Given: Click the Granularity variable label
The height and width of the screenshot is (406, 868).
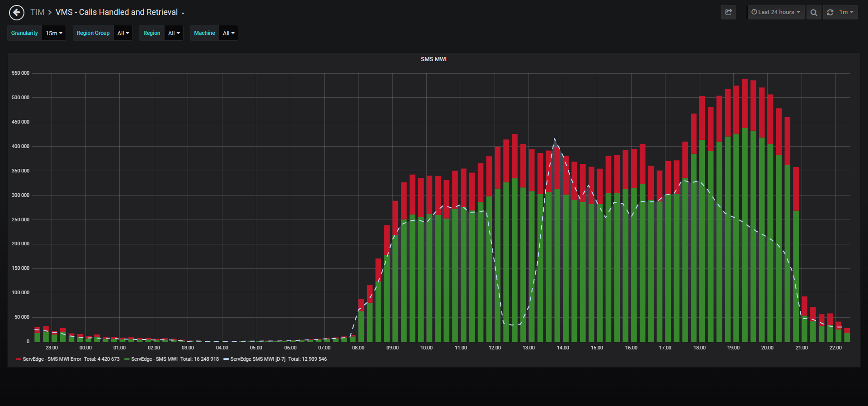Looking at the screenshot, I should pos(24,33).
